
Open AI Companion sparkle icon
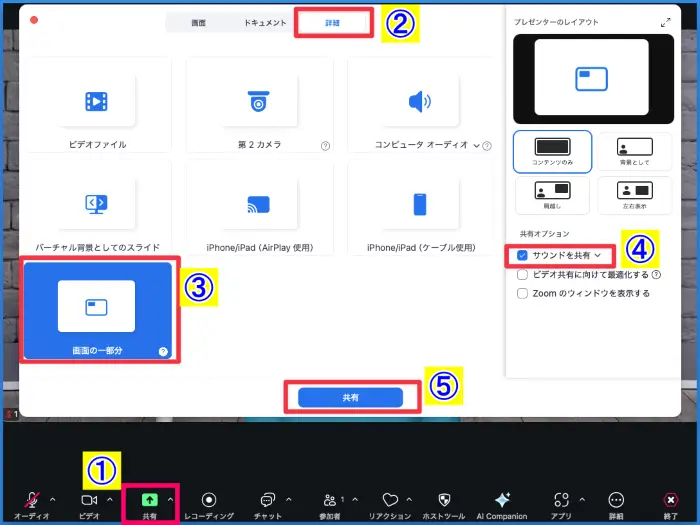(x=503, y=499)
